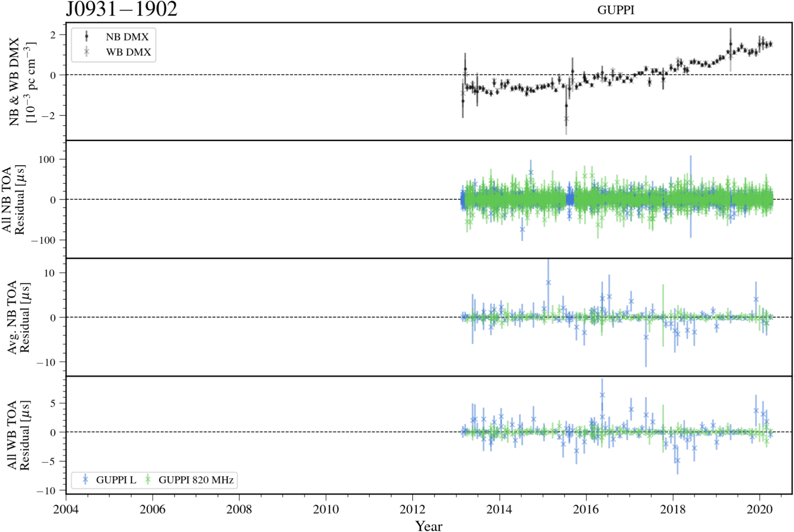
Task: Select the 2016 tick label on x-axis
Action: (586, 510)
